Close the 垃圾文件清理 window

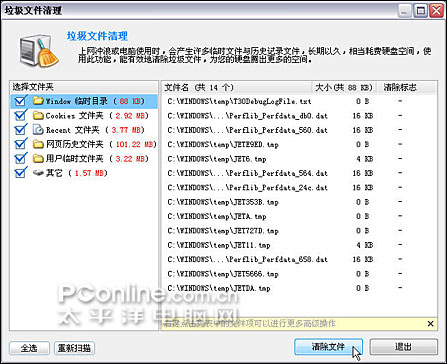[436, 11]
